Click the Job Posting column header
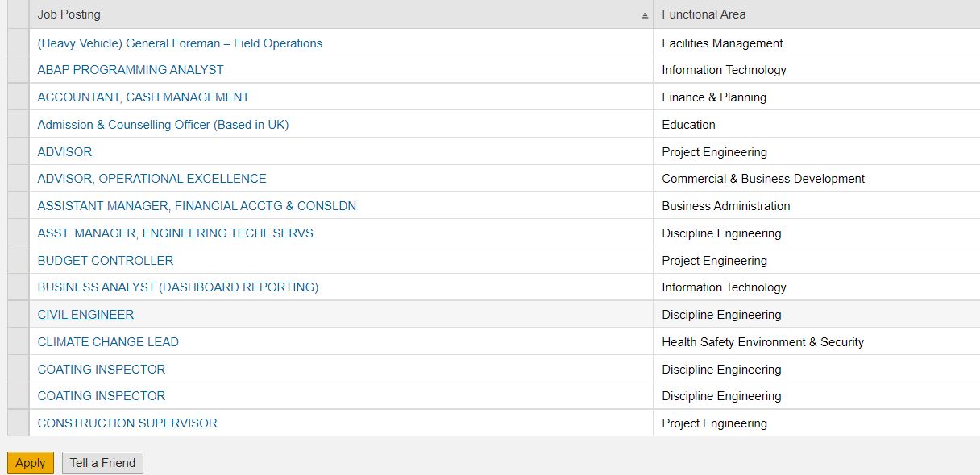 (69, 14)
